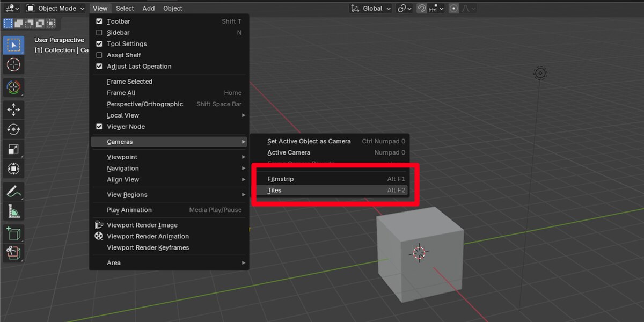
Task: Choose the Add Cube tool
Action: (x=13, y=233)
